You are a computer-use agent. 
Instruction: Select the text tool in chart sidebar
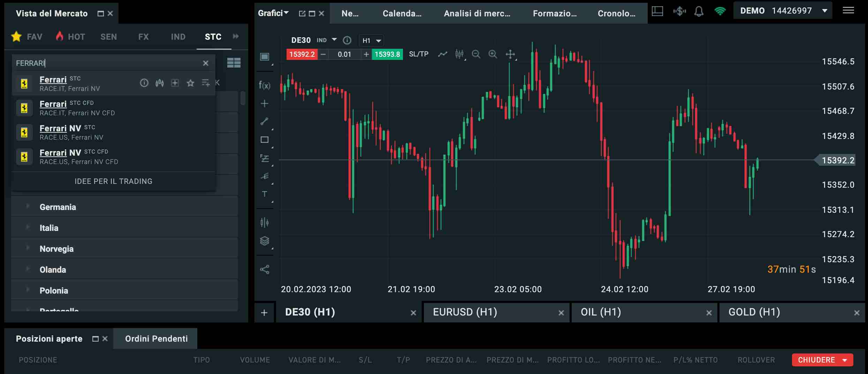click(264, 194)
